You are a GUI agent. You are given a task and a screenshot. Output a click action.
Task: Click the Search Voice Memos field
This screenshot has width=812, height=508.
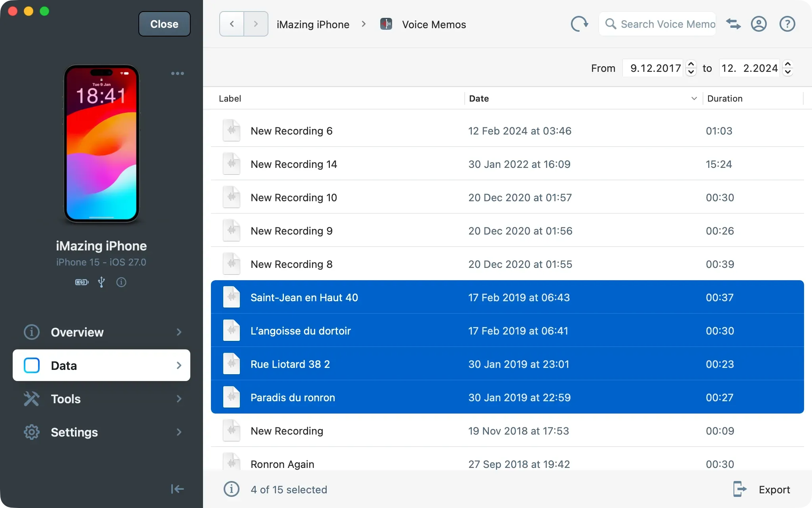click(657, 24)
